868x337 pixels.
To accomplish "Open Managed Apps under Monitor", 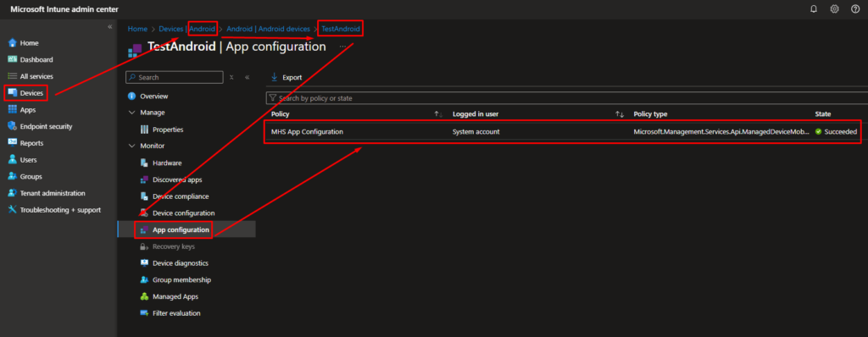I will coord(175,296).
